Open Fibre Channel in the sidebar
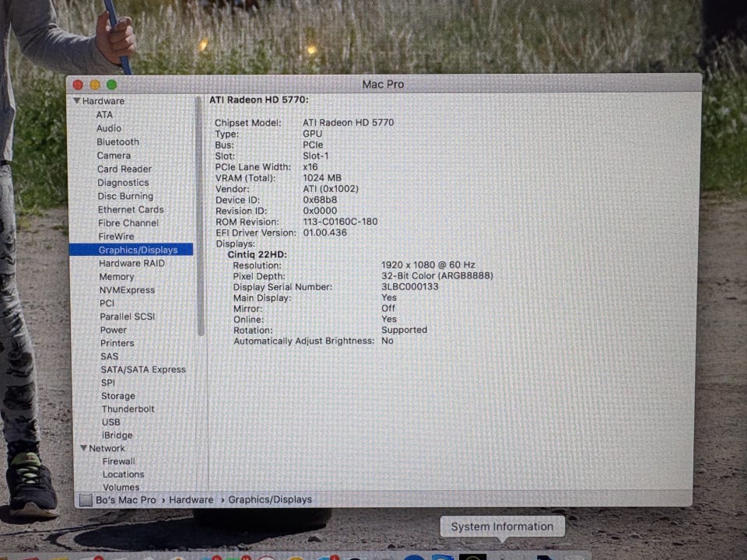 (x=128, y=223)
